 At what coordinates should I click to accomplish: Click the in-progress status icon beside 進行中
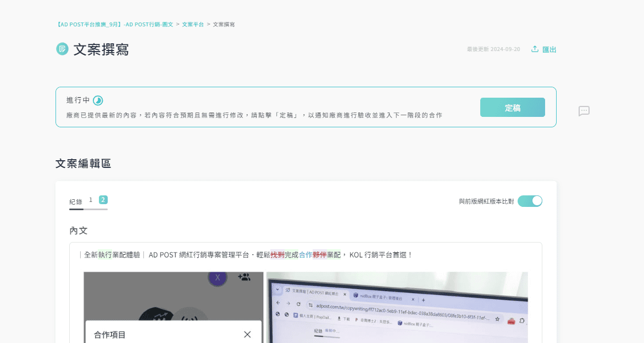tap(98, 100)
